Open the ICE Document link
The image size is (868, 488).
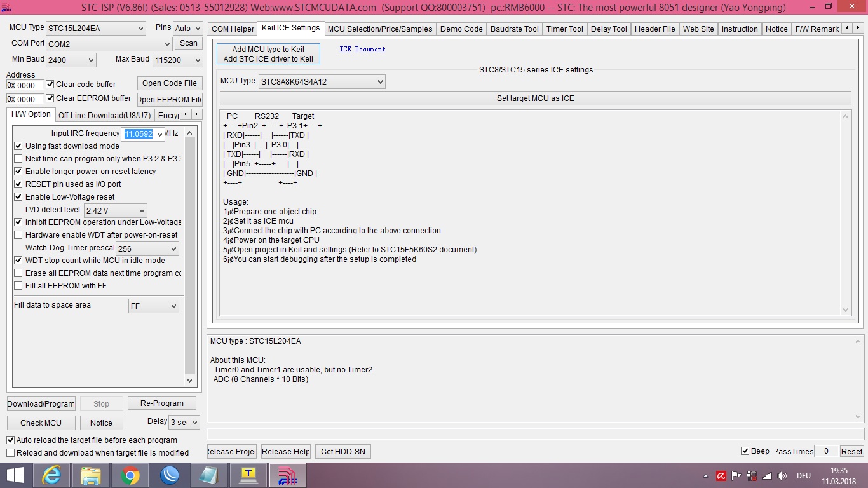[x=362, y=49]
